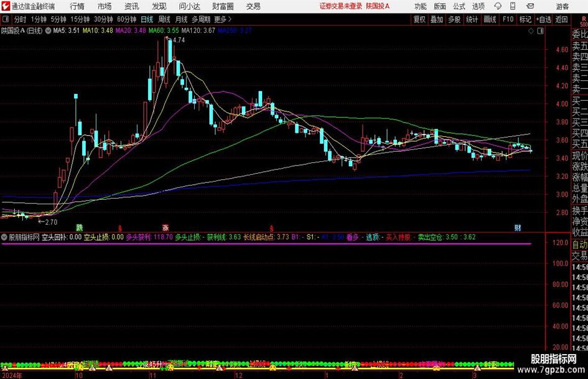
Task: Click the 4.74 high price marker
Action: [179, 40]
